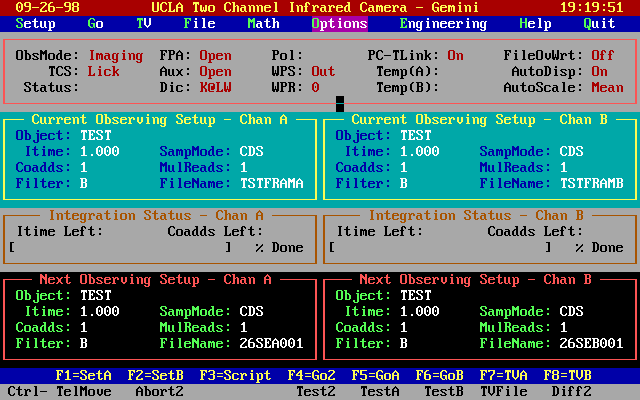This screenshot has height=400, width=640.
Task: Click Itime 1.000 in Next Setup Chan B
Action: (420, 311)
